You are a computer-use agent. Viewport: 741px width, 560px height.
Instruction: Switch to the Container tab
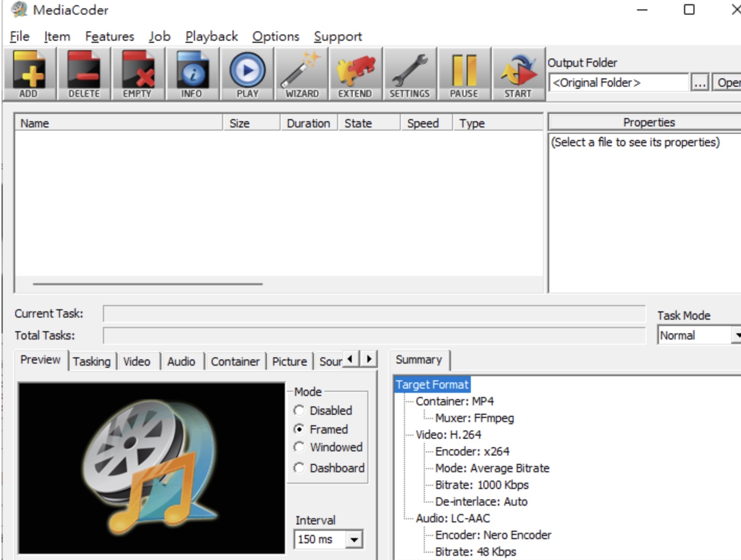tap(235, 361)
